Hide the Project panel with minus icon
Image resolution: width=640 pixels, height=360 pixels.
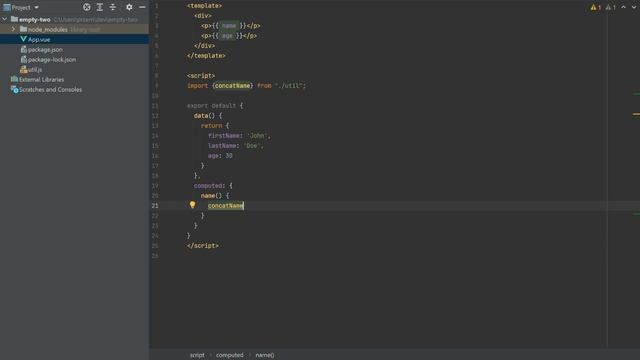click(x=142, y=7)
